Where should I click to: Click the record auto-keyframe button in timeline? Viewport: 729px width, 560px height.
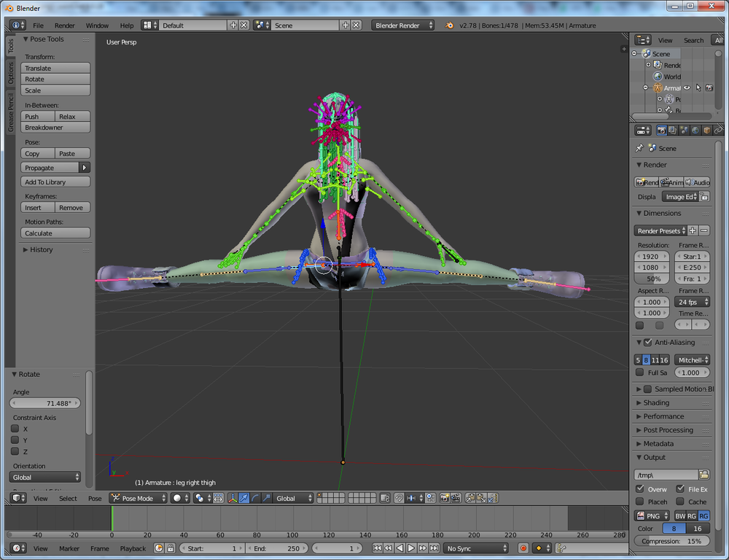[x=523, y=548]
